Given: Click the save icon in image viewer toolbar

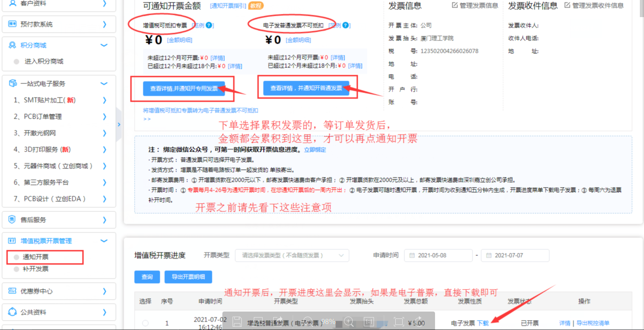Looking at the screenshot, I should tap(237, 321).
